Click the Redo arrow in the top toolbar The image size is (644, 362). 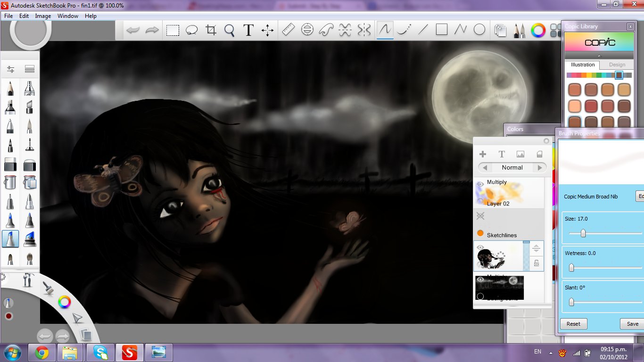pyautogui.click(x=152, y=30)
